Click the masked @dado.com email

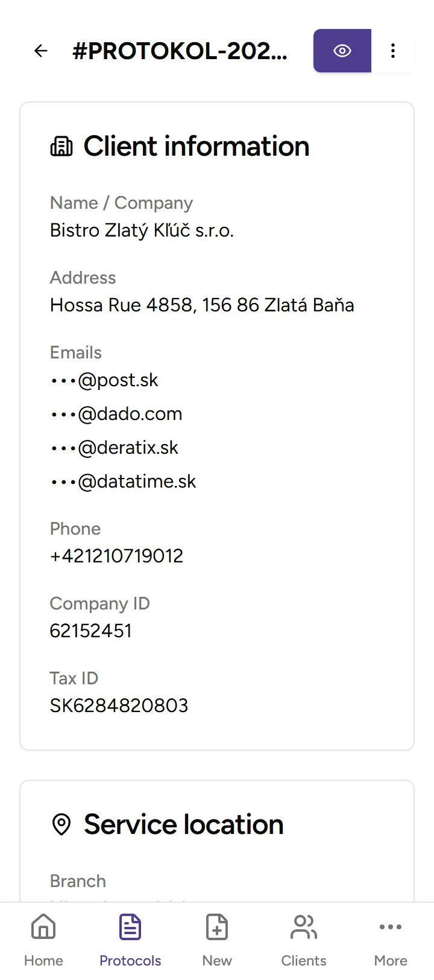116,414
